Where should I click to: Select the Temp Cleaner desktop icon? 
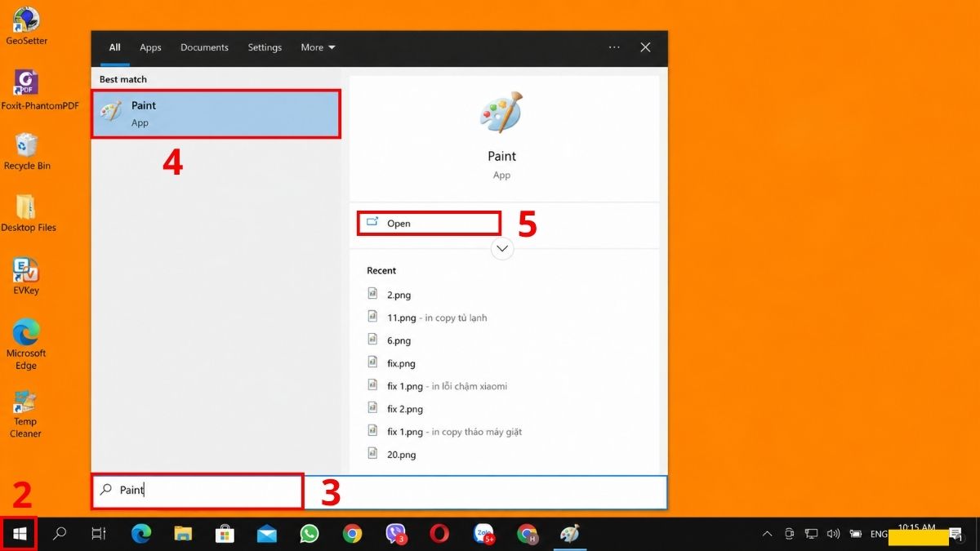coord(25,415)
